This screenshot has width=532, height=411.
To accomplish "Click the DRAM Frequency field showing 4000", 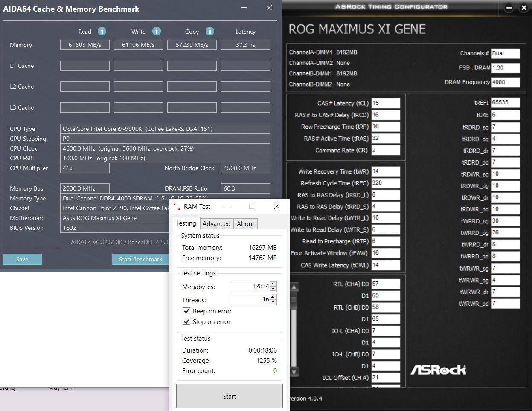I will coord(506,82).
